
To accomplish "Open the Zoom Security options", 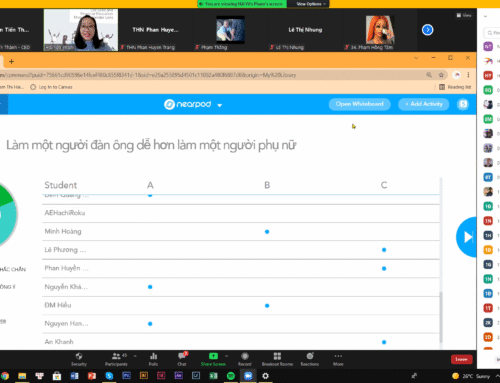I will (79, 359).
